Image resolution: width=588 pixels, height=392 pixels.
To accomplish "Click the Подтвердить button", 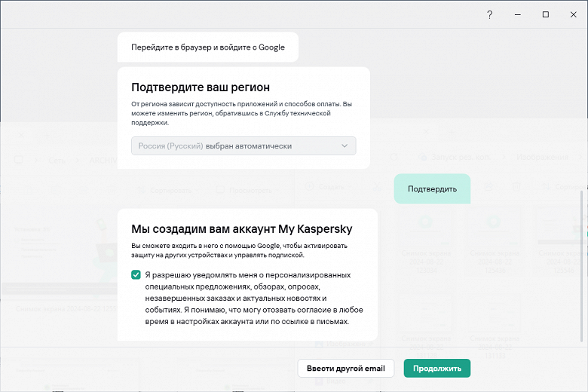I will (x=432, y=188).
